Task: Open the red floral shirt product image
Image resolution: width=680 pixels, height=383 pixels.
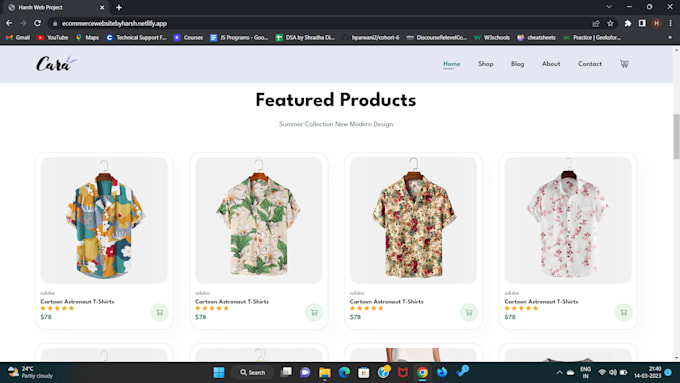Action: click(413, 220)
